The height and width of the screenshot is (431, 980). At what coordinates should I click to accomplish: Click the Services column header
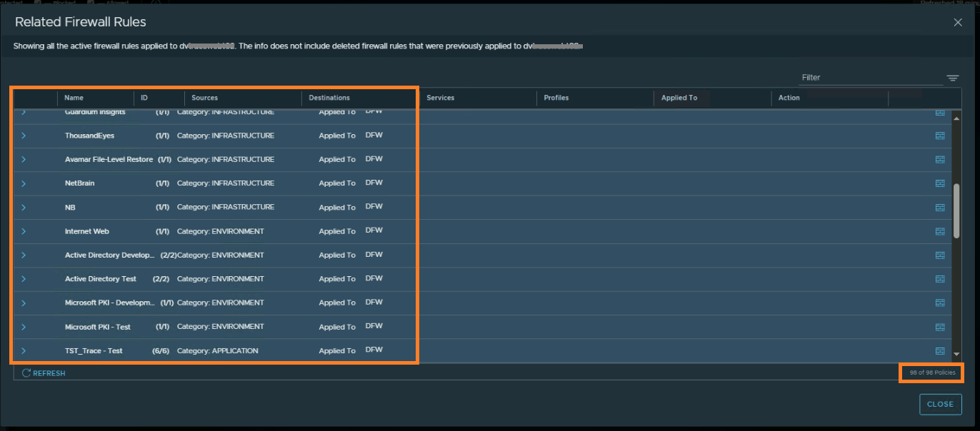[x=440, y=98]
